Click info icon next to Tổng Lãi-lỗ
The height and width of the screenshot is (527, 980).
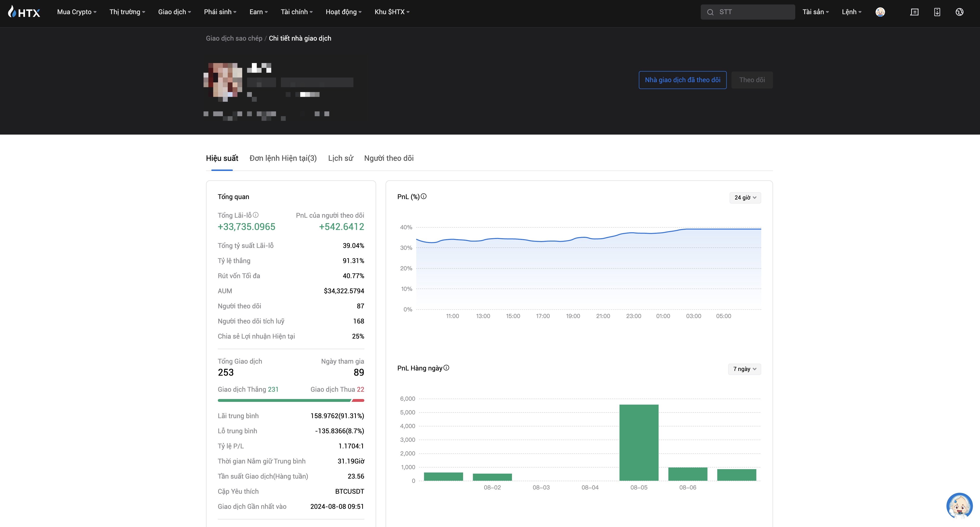pos(256,215)
